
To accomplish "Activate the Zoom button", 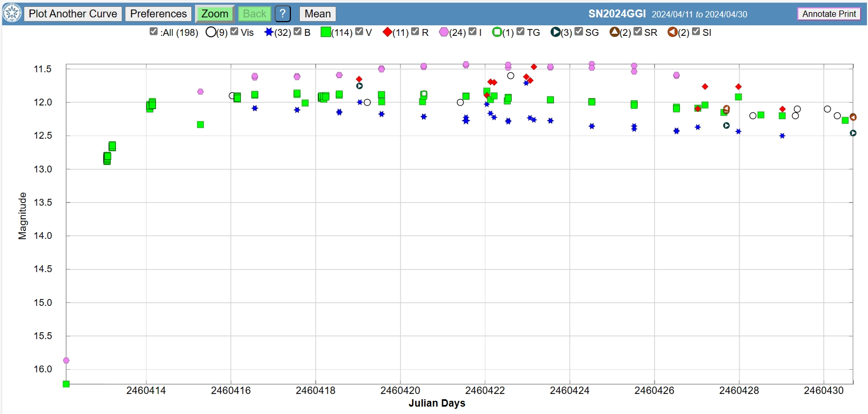I will [x=214, y=14].
